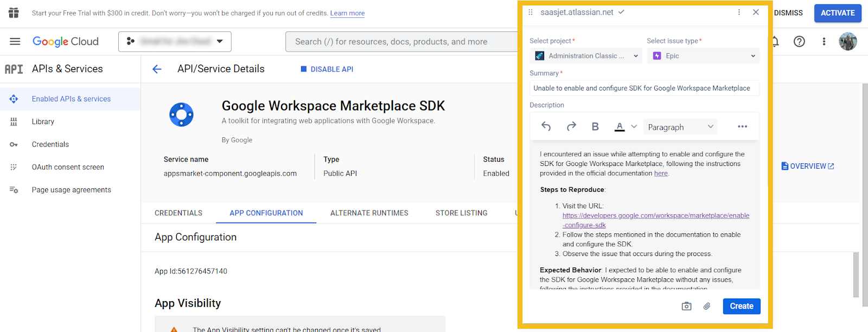
Task: Click the Disable API button
Action: click(327, 69)
